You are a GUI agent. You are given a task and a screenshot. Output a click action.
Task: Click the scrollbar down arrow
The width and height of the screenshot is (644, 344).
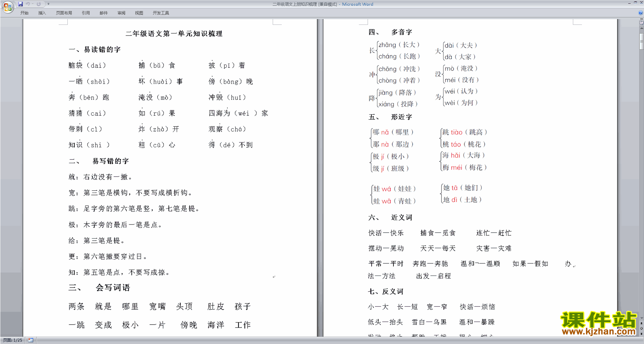click(641, 318)
